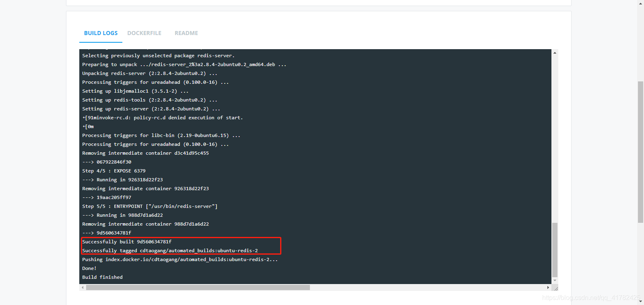Click 'Unpacking redis-server' log line
This screenshot has width=644, height=305.
pos(150,73)
